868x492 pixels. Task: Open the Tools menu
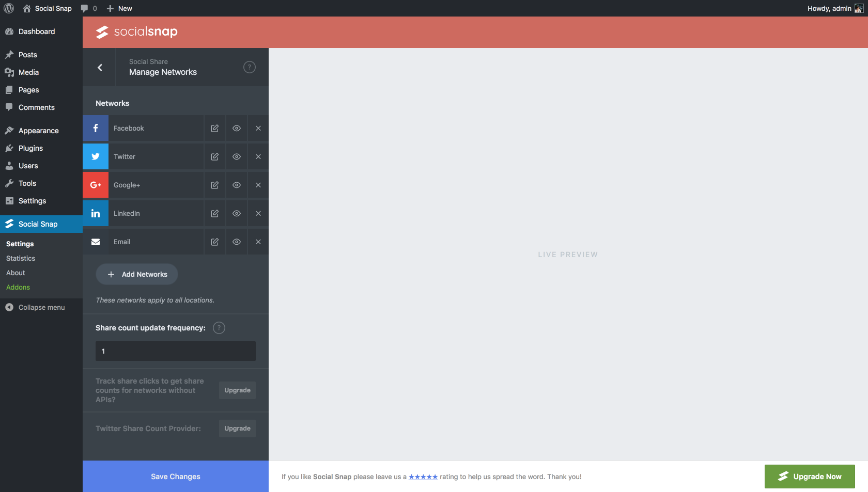pos(41,183)
